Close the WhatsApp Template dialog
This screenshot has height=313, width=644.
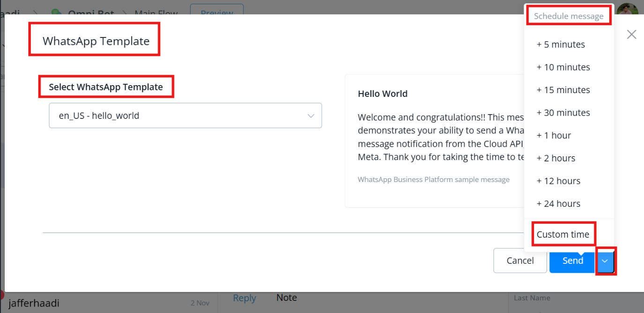tap(631, 34)
